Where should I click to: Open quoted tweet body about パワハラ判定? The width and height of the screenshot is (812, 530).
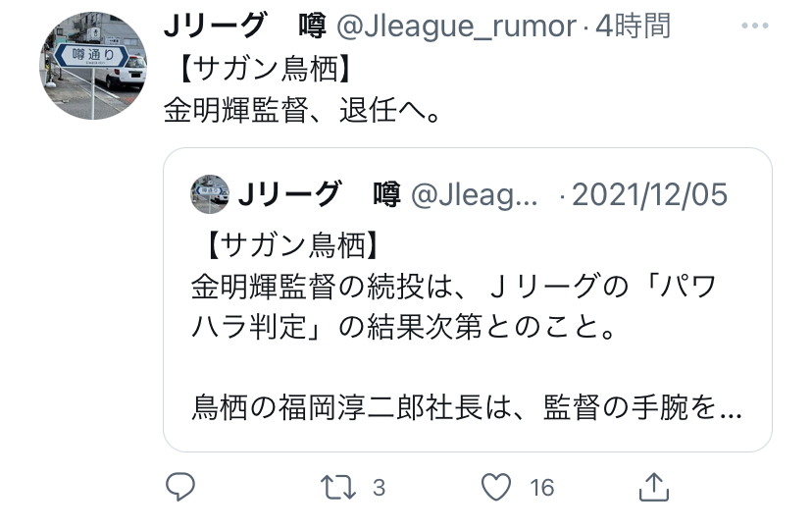(454, 306)
